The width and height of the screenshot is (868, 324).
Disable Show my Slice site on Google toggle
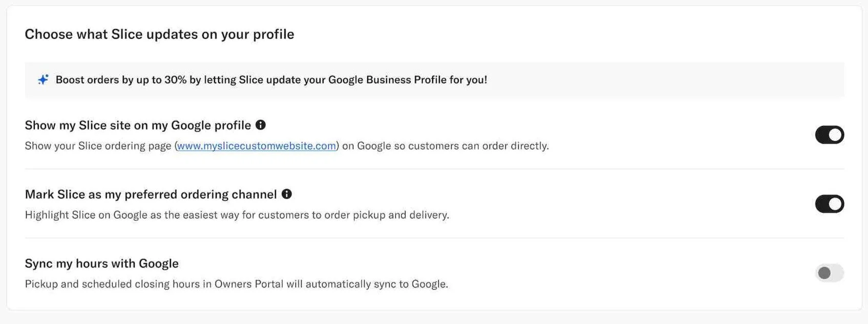point(829,135)
